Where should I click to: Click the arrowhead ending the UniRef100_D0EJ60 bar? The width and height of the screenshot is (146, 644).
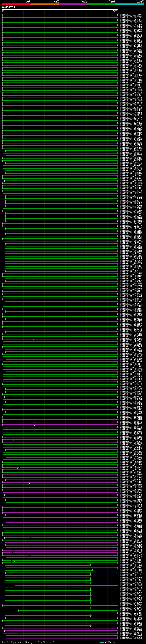click(91, 565)
